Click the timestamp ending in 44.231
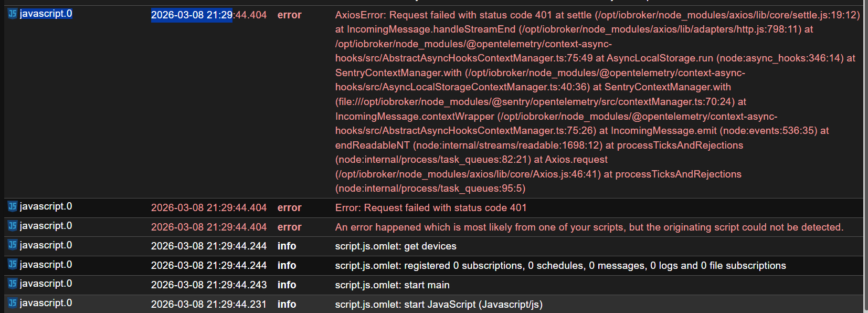This screenshot has height=313, width=868. click(208, 305)
